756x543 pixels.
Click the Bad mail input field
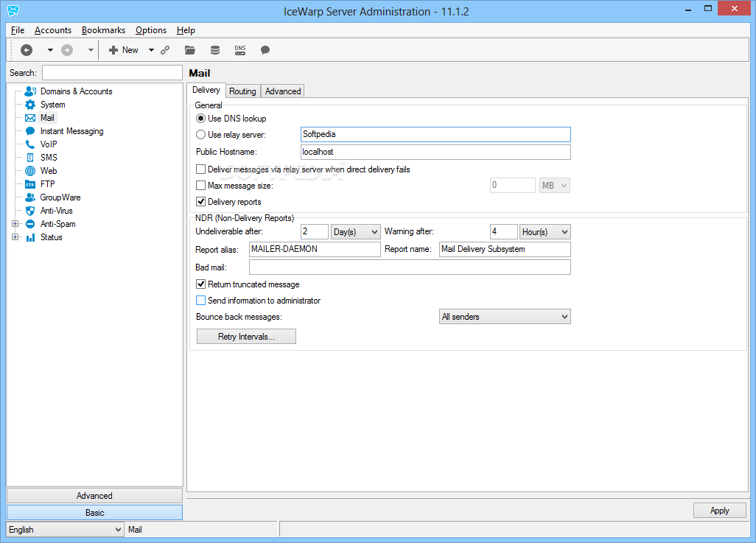click(x=410, y=267)
